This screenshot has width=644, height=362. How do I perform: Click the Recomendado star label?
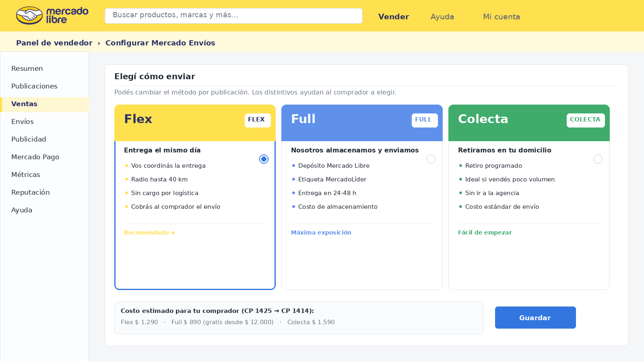(150, 232)
